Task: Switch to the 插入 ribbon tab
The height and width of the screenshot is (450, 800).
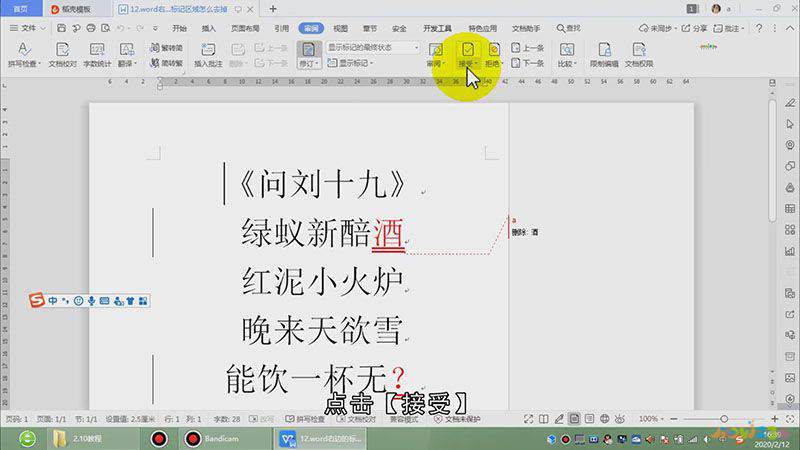Action: pyautogui.click(x=209, y=28)
